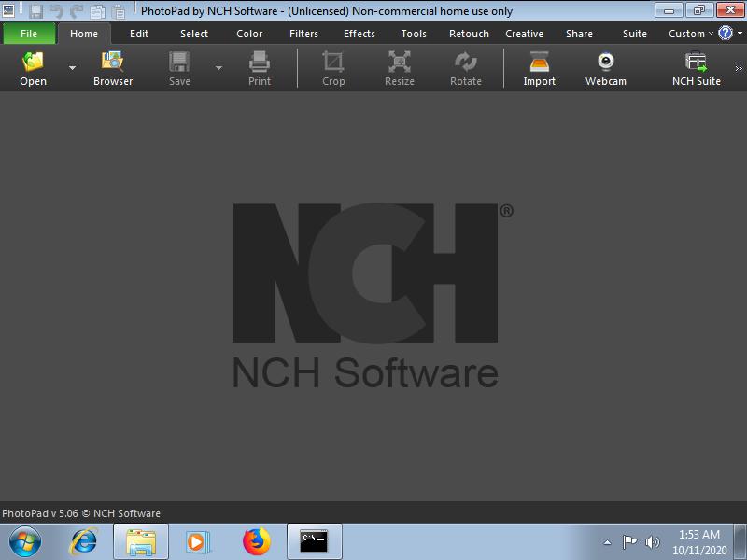
Task: Click the quick-access floppy disk icon in title bar
Action: [x=35, y=10]
